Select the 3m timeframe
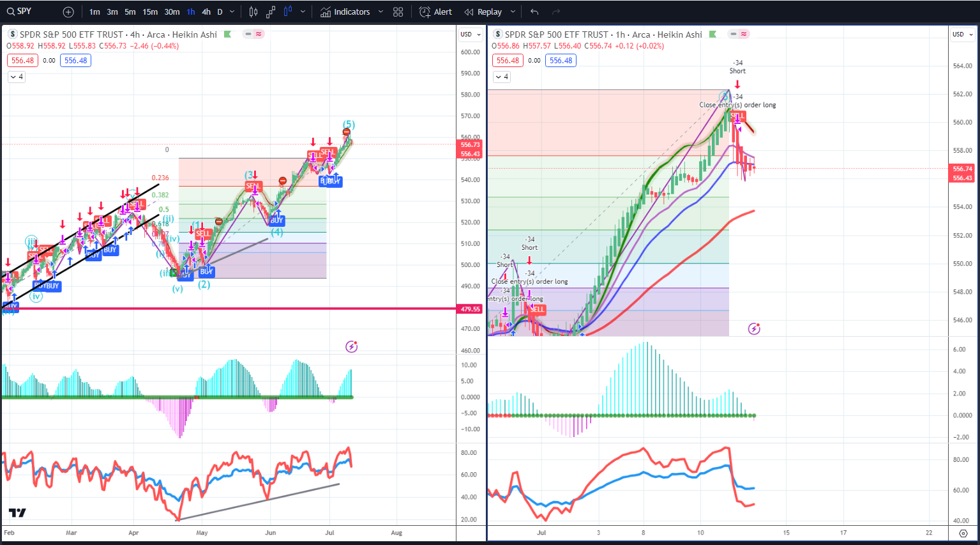The width and height of the screenshot is (980, 545). pyautogui.click(x=112, y=12)
